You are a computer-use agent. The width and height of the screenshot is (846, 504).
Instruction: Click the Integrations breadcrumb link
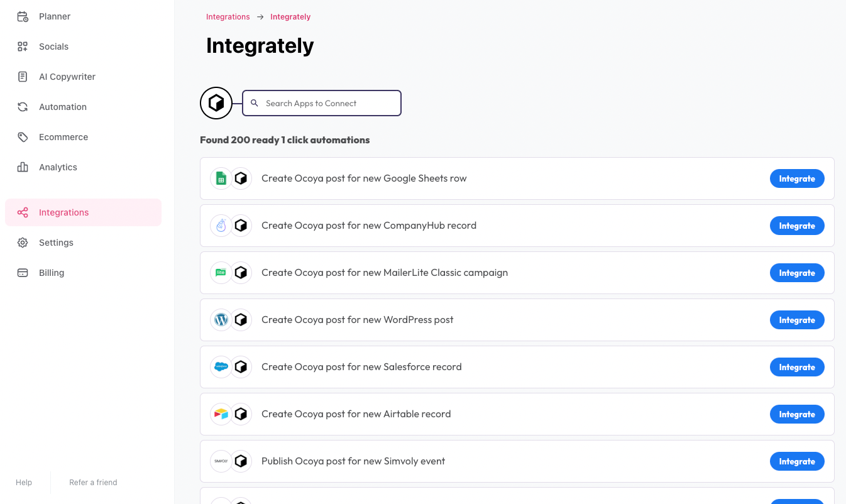pyautogui.click(x=228, y=17)
